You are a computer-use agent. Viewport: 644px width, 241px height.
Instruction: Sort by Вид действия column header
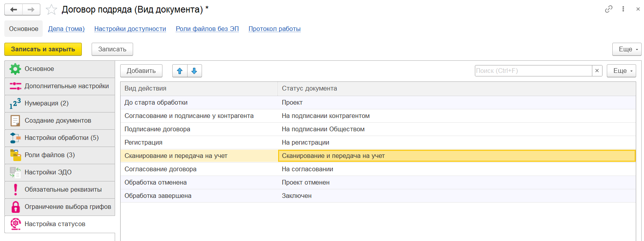[199, 89]
